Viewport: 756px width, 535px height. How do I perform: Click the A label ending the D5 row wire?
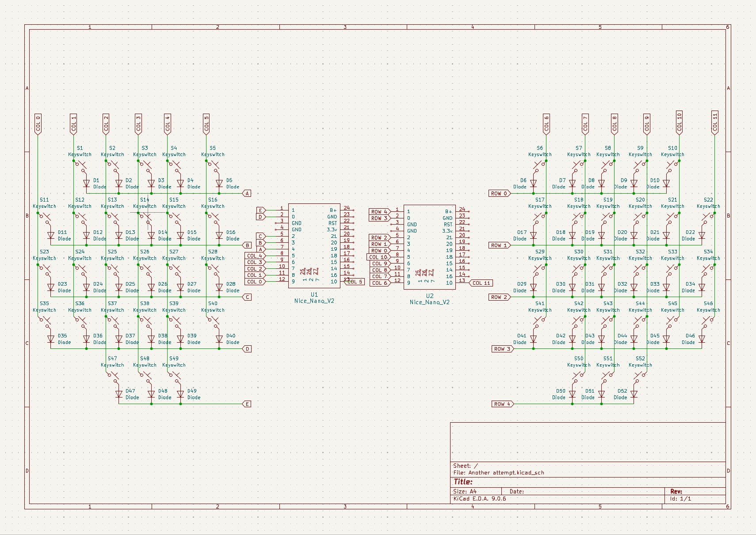[247, 193]
